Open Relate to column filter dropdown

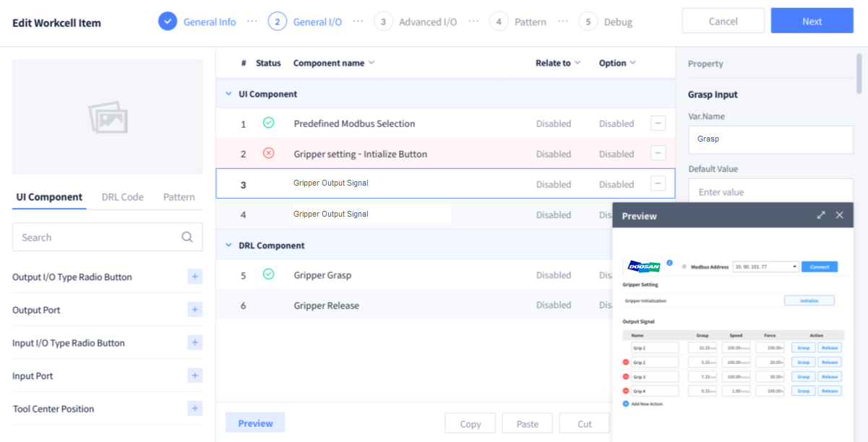[x=577, y=63]
